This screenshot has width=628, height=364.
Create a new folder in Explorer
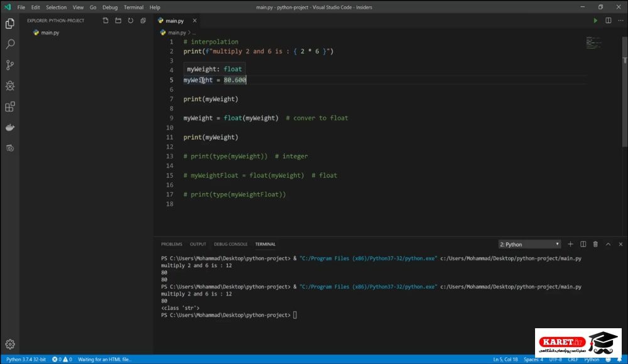118,21
